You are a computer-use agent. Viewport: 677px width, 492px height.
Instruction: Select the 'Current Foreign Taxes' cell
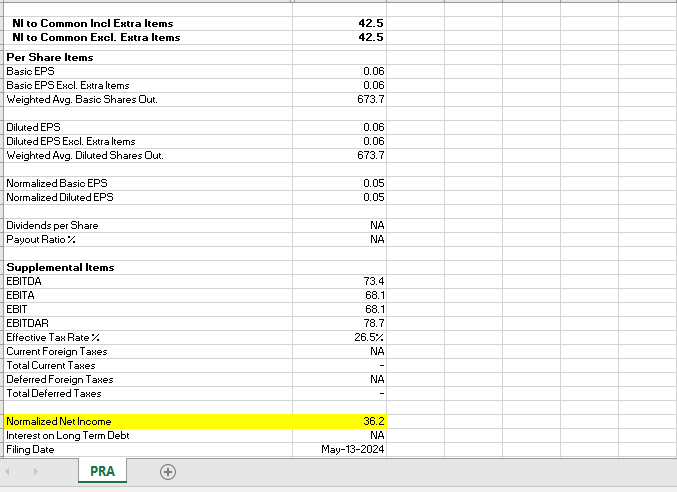click(148, 351)
